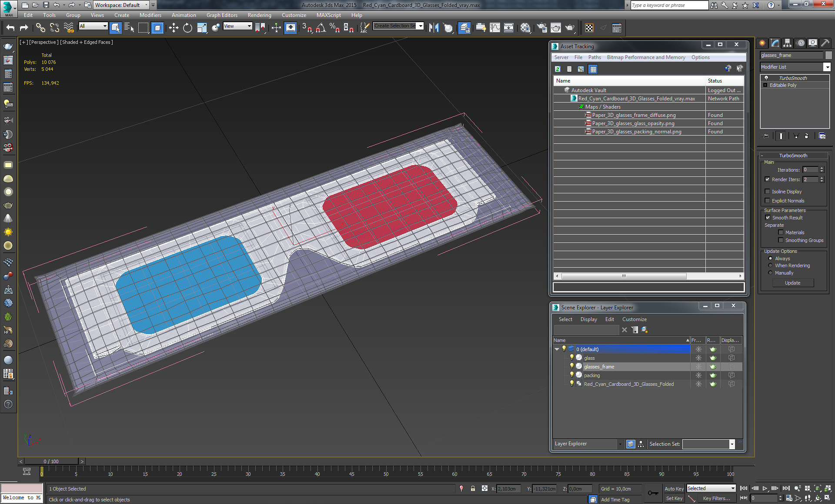Screen dimensions: 835x504
Task: Open the Create command panel tab
Action: (x=762, y=43)
